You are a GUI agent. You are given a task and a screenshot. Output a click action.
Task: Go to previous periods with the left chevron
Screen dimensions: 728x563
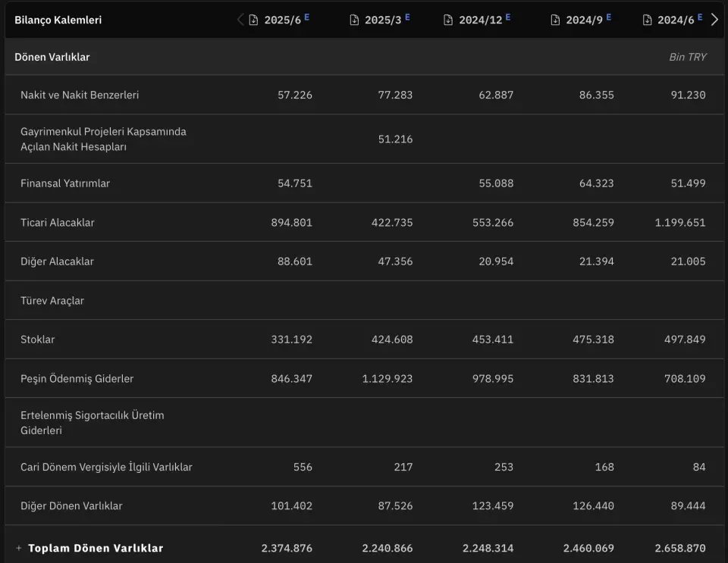pyautogui.click(x=240, y=20)
